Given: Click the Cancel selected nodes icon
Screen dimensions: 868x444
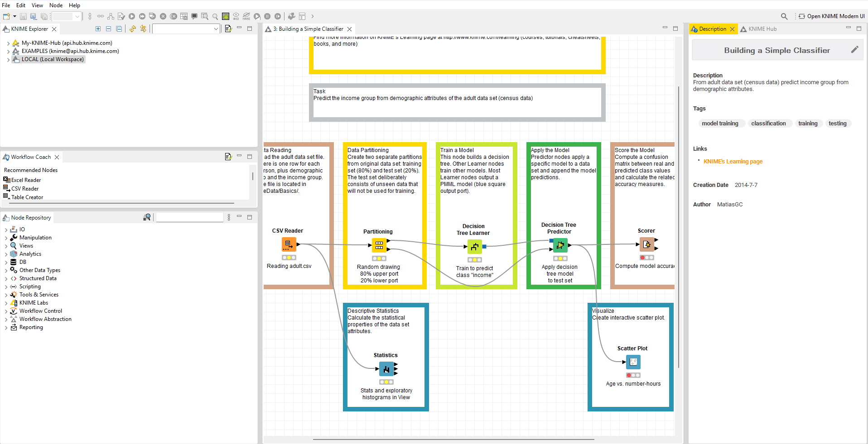Looking at the screenshot, I should 163,16.
